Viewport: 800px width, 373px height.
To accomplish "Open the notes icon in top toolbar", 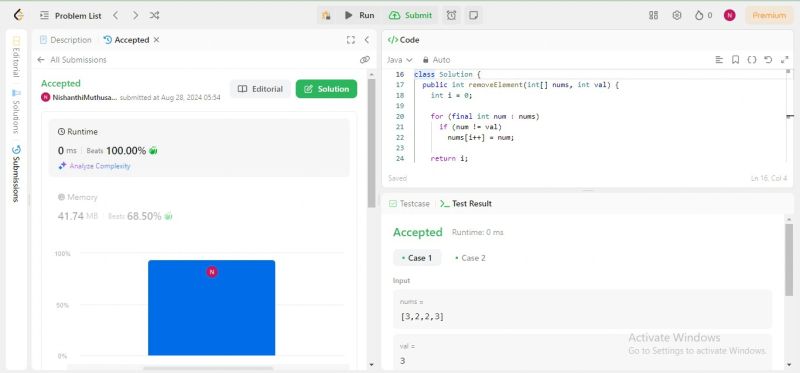I will 473,15.
